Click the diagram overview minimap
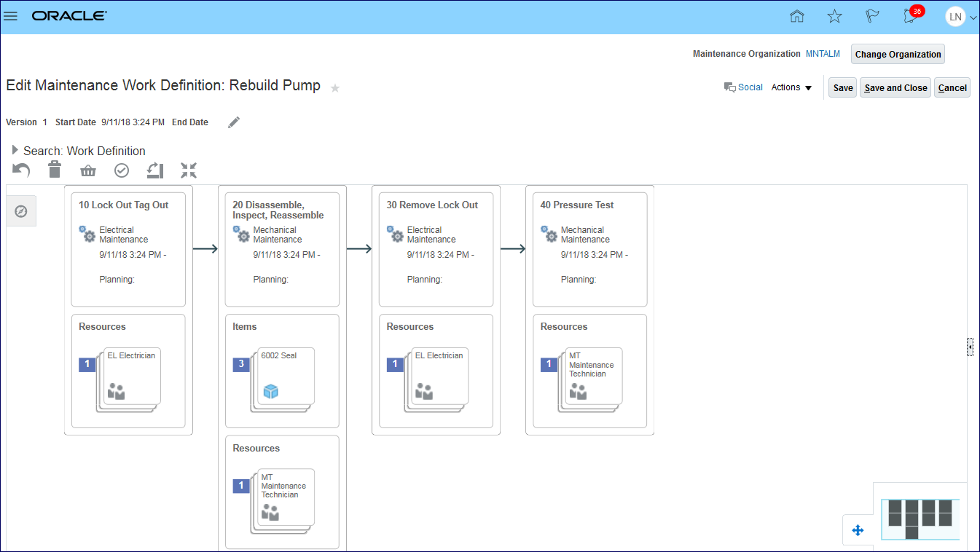980x552 pixels. coord(920,519)
